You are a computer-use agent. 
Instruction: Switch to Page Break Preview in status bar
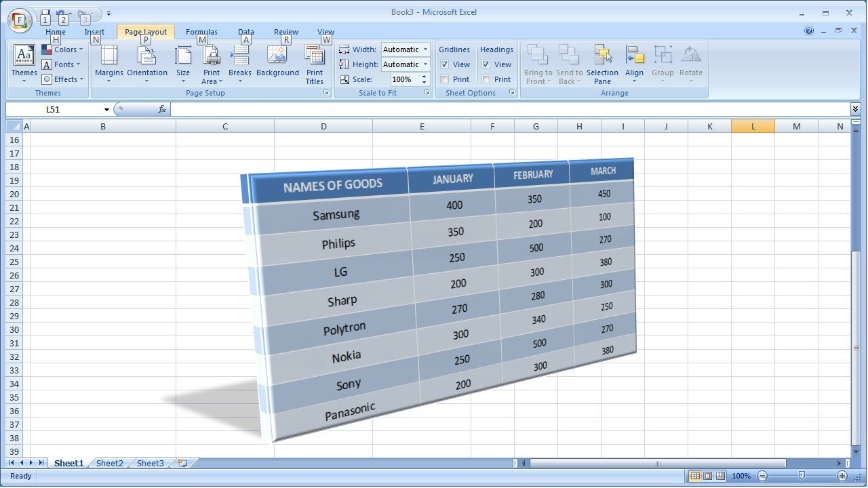coord(721,476)
